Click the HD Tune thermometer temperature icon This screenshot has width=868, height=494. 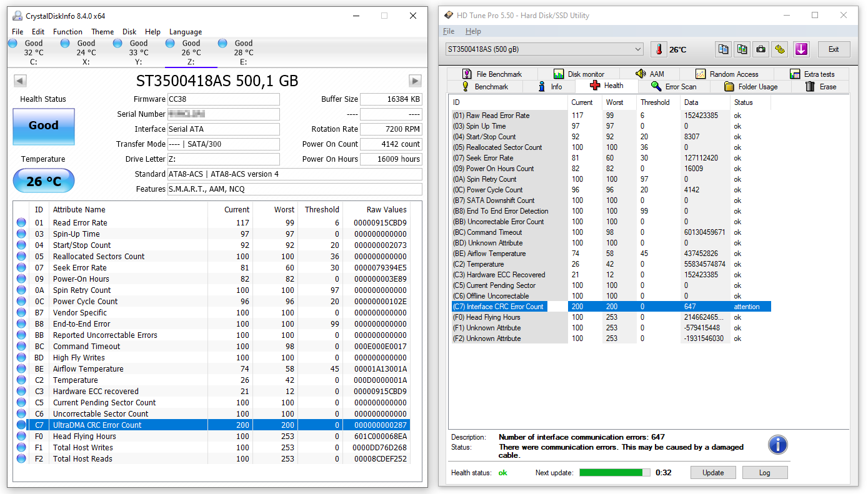click(x=659, y=49)
